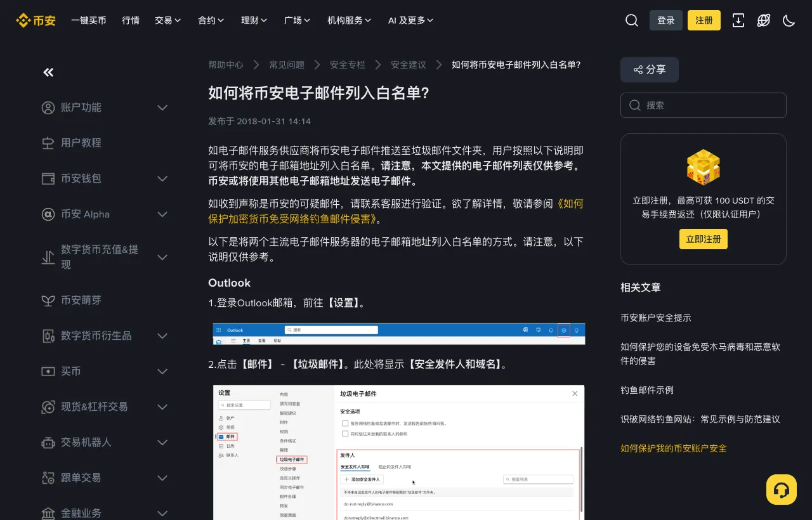Expand the 币安 Alpha sidebar section
Viewport: 812px width, 520px height.
coord(162,214)
